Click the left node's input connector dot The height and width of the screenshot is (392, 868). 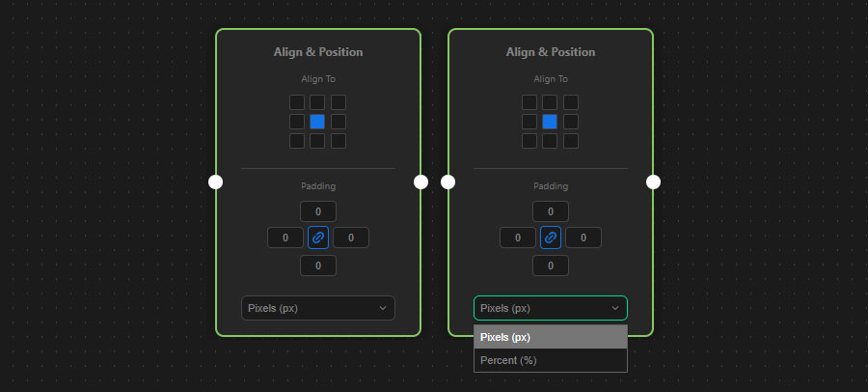click(x=215, y=182)
